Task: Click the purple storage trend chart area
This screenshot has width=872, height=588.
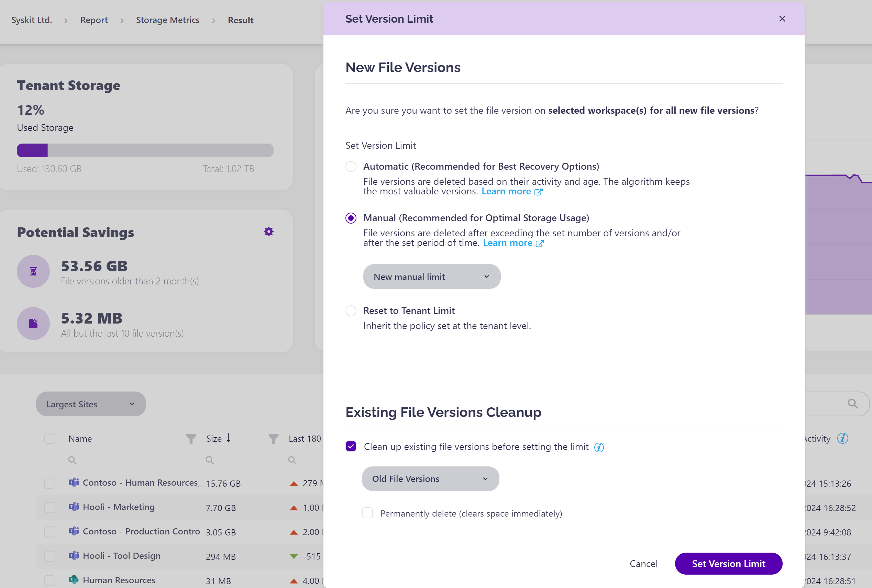Action: 838,245
